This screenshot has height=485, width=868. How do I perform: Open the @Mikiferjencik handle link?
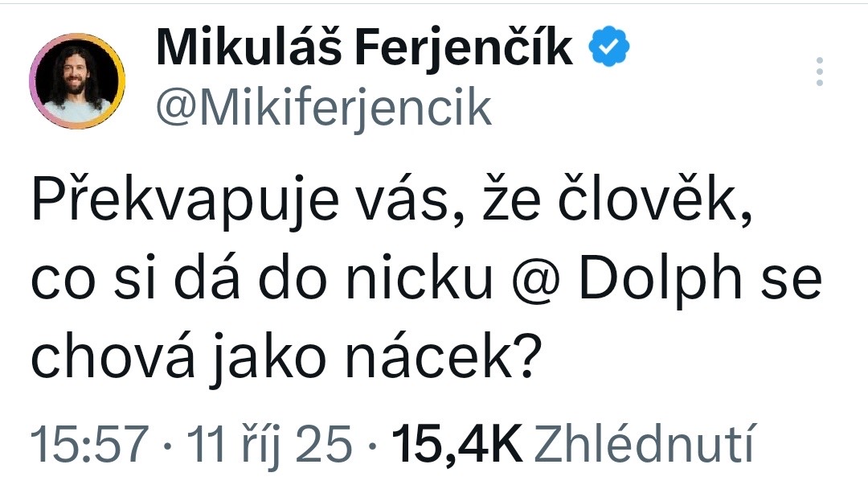(323, 107)
